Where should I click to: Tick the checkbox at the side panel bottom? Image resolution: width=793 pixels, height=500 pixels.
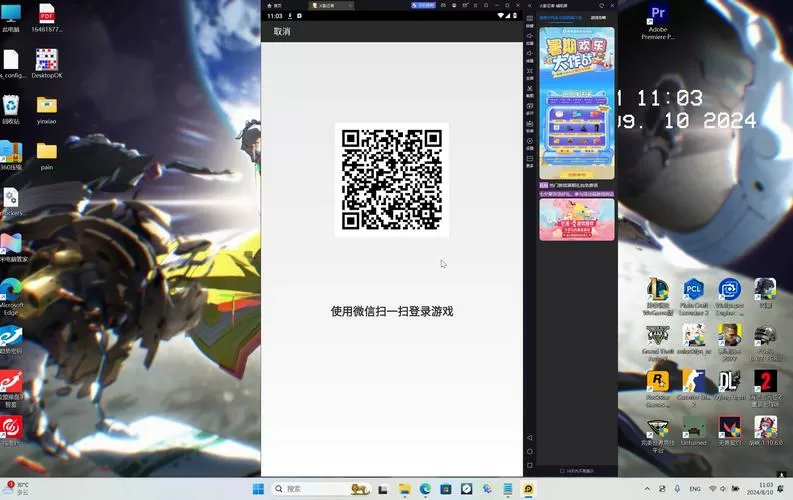click(x=562, y=471)
